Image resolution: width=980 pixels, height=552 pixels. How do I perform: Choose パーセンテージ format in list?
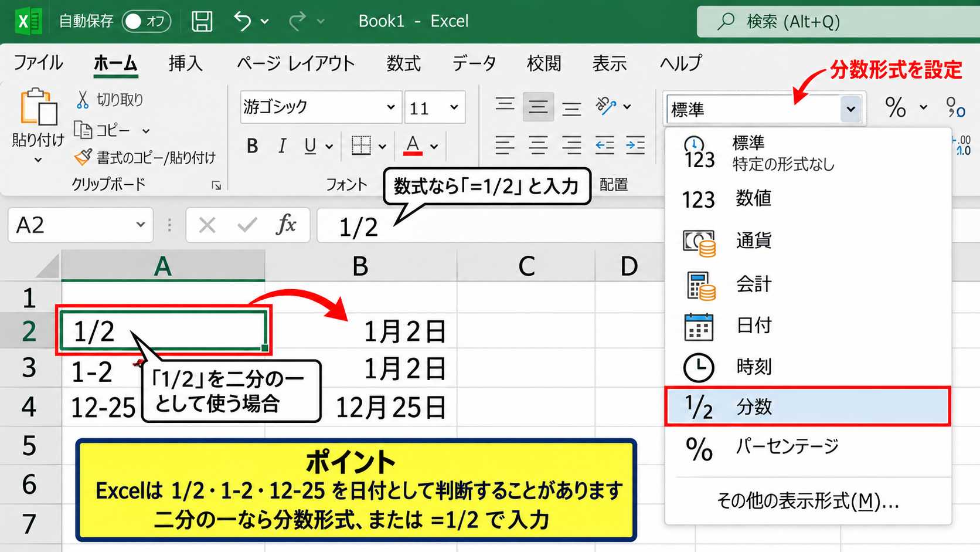click(x=807, y=448)
